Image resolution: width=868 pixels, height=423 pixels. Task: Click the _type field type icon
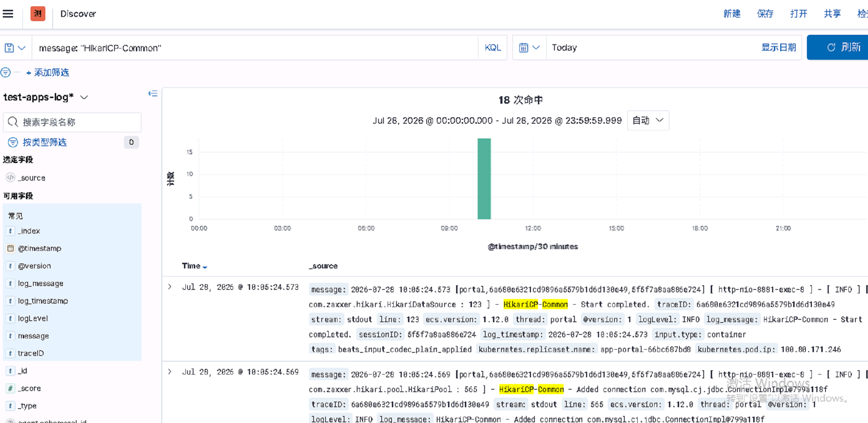point(11,405)
